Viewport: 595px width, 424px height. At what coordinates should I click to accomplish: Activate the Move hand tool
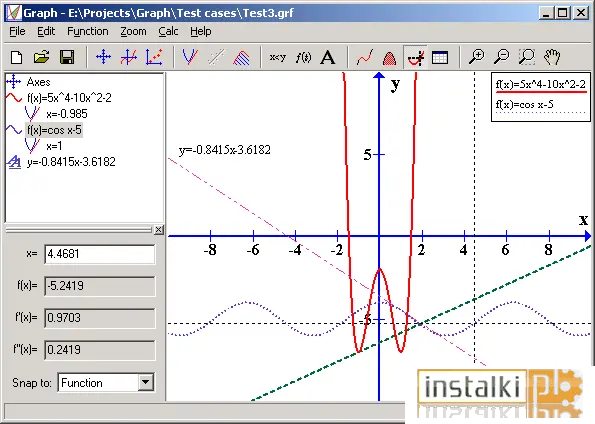pos(552,58)
